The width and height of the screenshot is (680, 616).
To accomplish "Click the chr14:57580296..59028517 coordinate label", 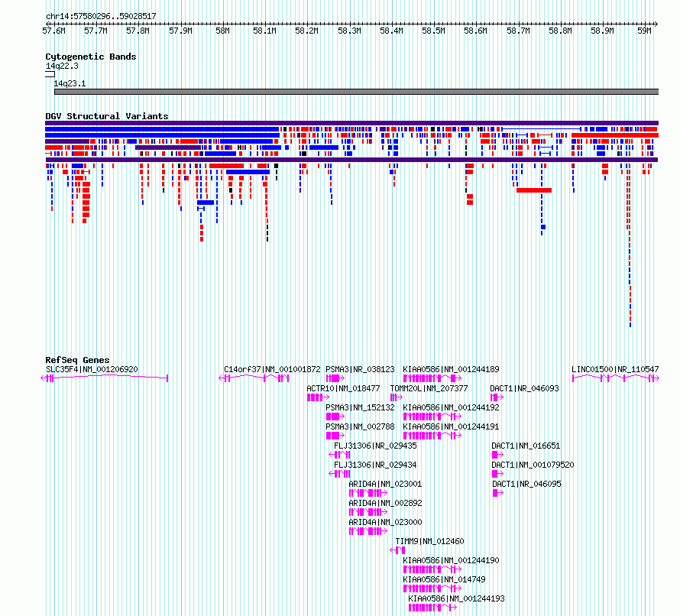I will pos(101,17).
